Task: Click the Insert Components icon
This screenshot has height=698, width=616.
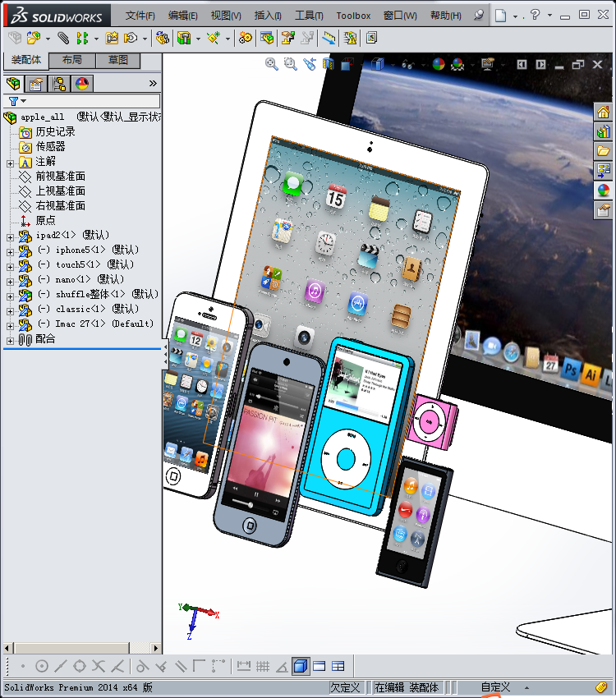Action: pos(34,39)
